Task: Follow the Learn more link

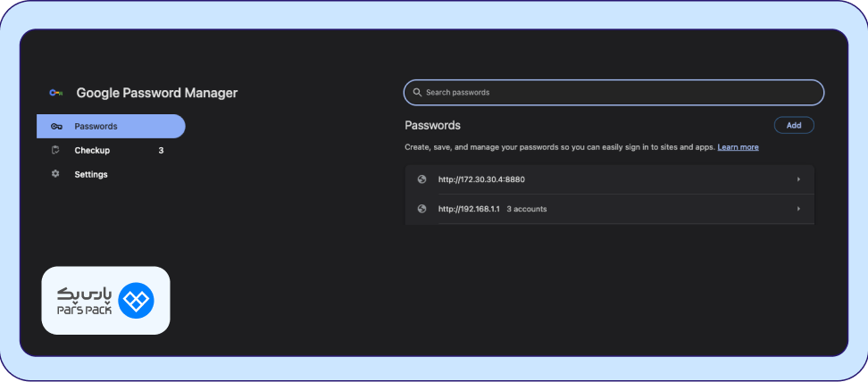Action: tap(738, 147)
